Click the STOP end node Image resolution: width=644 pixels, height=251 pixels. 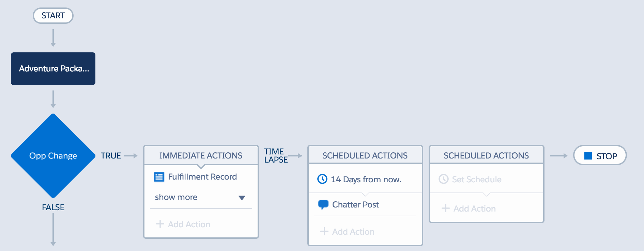pos(600,155)
